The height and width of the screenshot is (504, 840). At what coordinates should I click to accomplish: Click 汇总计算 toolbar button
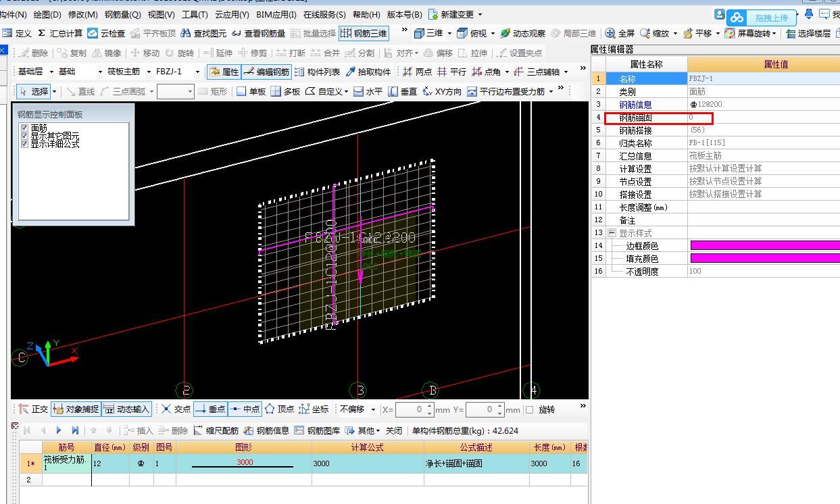pyautogui.click(x=59, y=33)
